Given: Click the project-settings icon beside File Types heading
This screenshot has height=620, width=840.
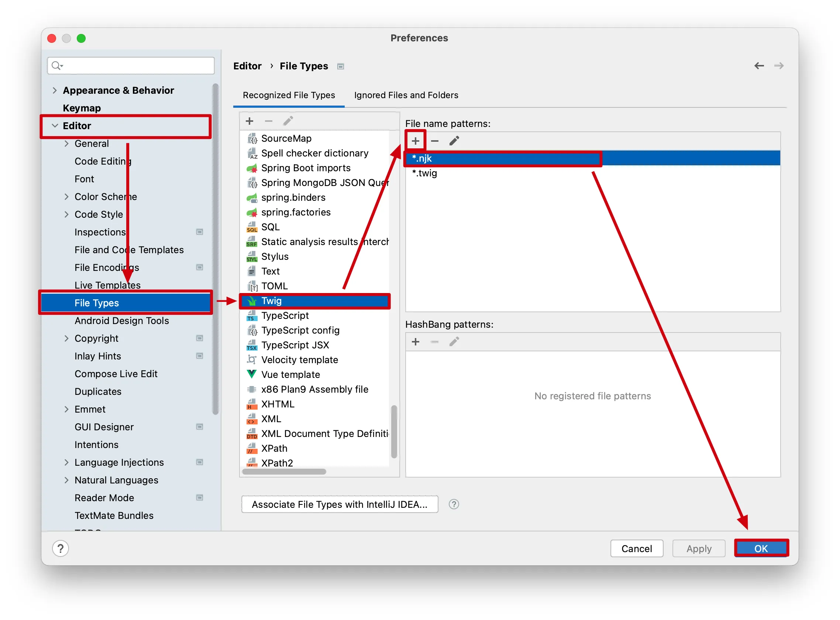Looking at the screenshot, I should click(341, 66).
